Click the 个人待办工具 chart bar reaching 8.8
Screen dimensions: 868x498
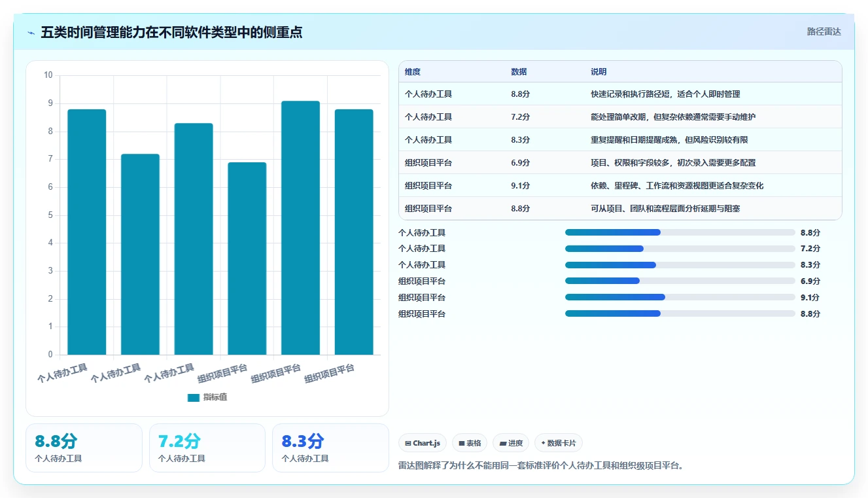point(87,232)
